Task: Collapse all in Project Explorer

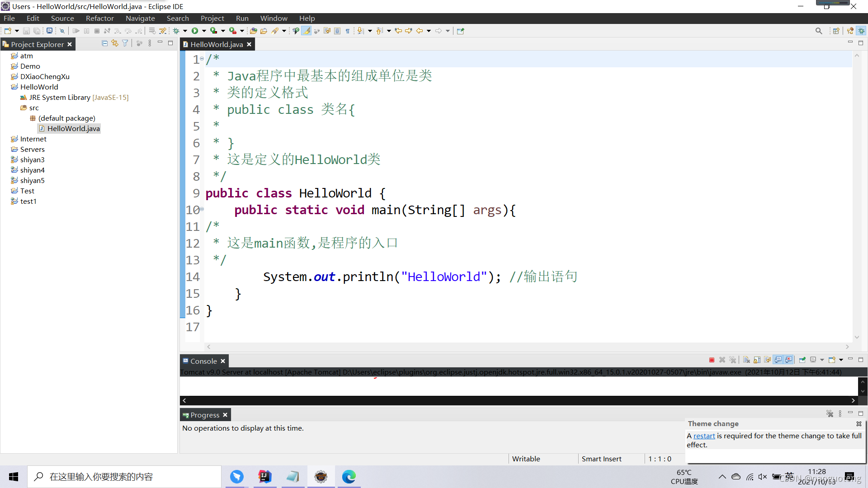Action: pyautogui.click(x=104, y=43)
